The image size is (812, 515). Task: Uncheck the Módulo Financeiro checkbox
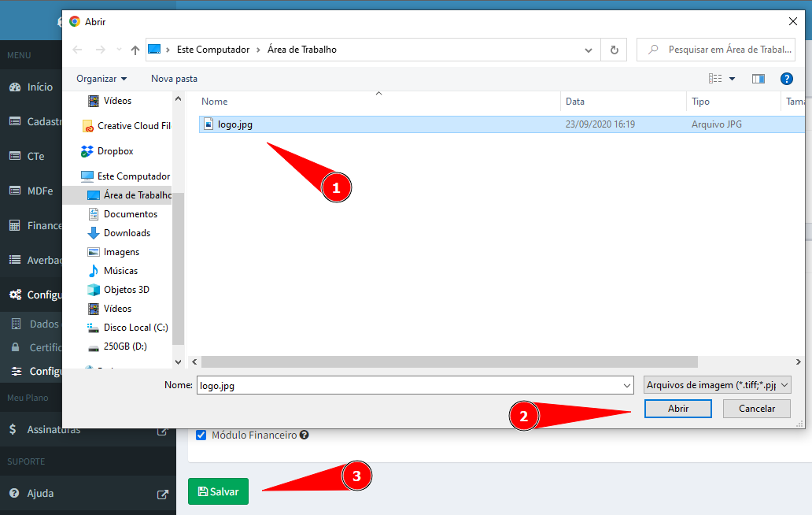(x=201, y=435)
